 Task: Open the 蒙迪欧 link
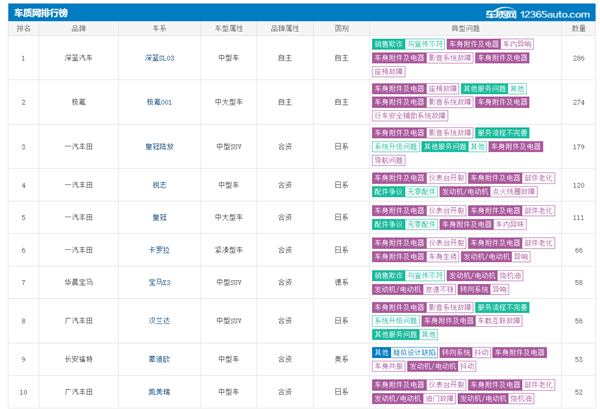159,359
